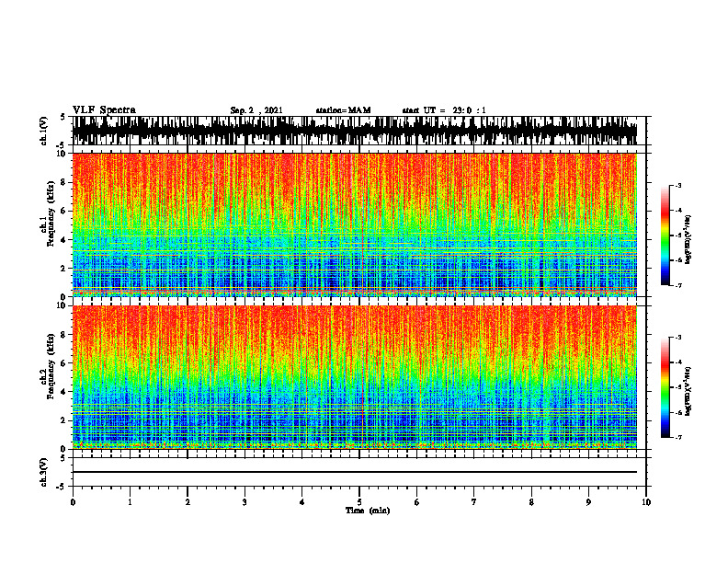Click the "-5" tick on ch.1(V) axis

point(62,145)
